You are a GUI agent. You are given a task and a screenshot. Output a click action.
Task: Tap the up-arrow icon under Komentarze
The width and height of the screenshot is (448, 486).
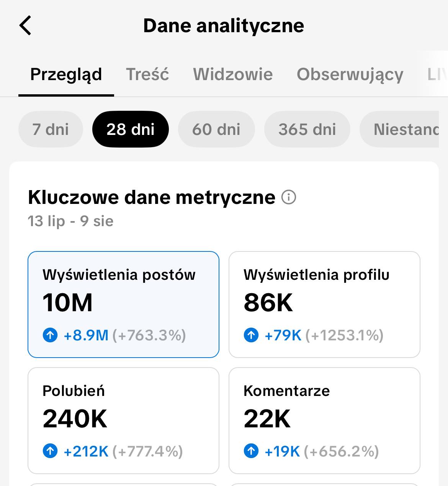[x=251, y=451]
